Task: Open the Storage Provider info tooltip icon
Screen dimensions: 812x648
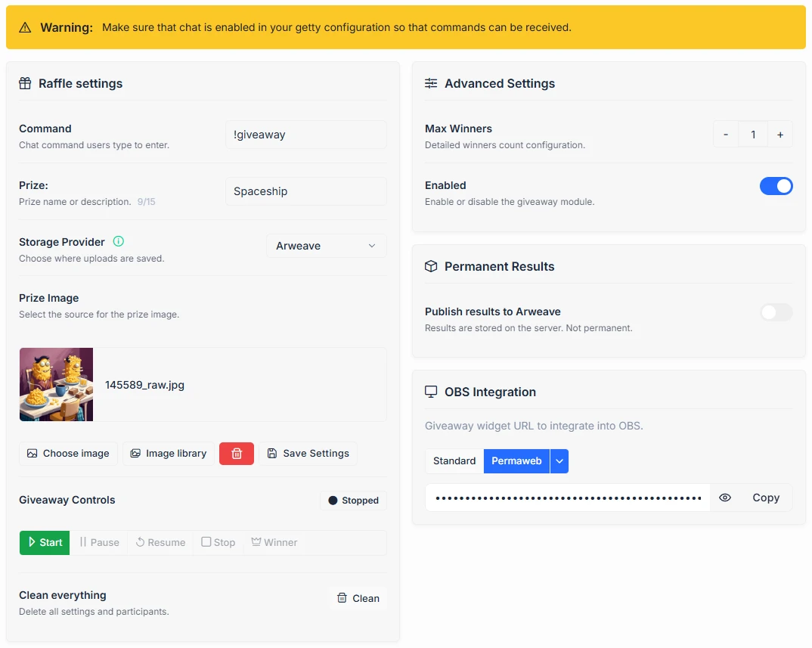Action: (119, 241)
